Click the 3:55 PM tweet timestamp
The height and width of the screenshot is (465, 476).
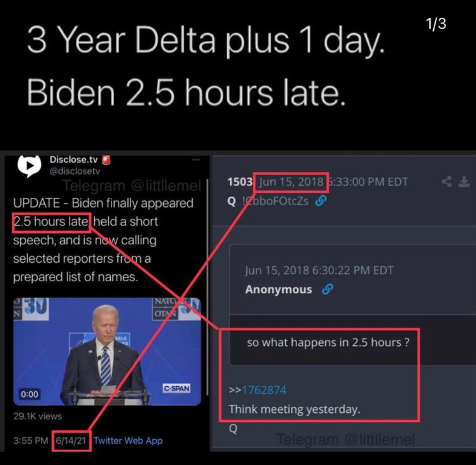pyautogui.click(x=31, y=441)
